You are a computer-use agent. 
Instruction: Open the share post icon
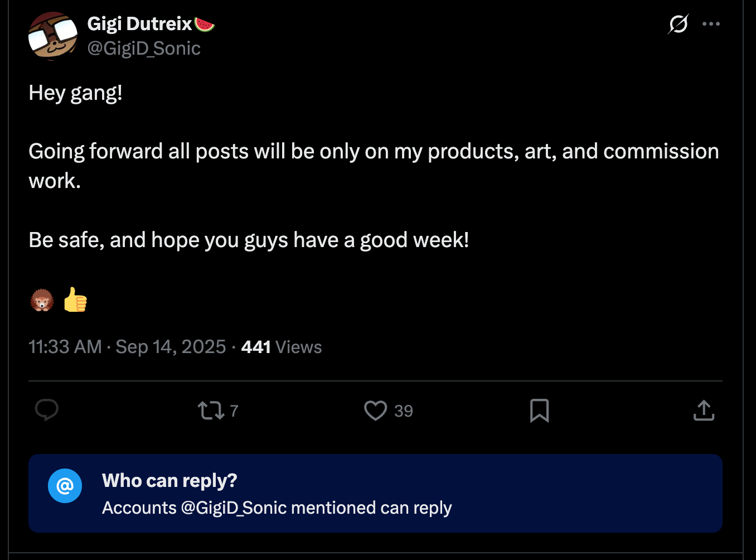(704, 410)
